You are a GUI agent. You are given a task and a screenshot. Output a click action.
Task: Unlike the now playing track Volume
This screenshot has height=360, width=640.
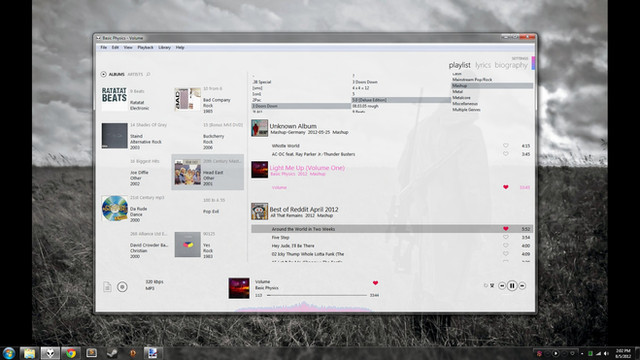tap(375, 283)
